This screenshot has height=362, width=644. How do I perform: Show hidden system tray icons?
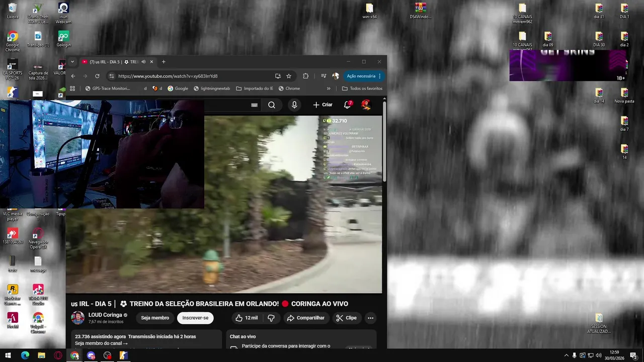(566, 355)
